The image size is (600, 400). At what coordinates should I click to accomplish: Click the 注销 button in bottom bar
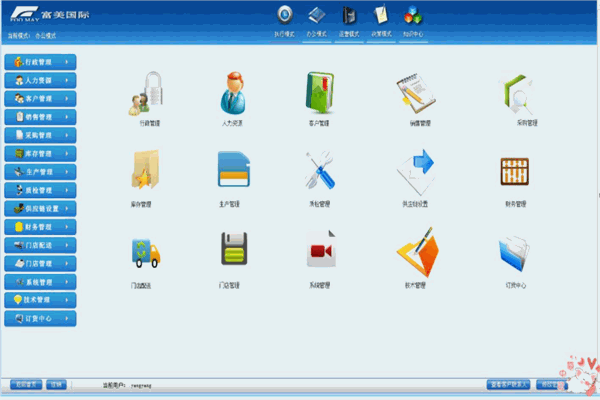[x=56, y=384]
